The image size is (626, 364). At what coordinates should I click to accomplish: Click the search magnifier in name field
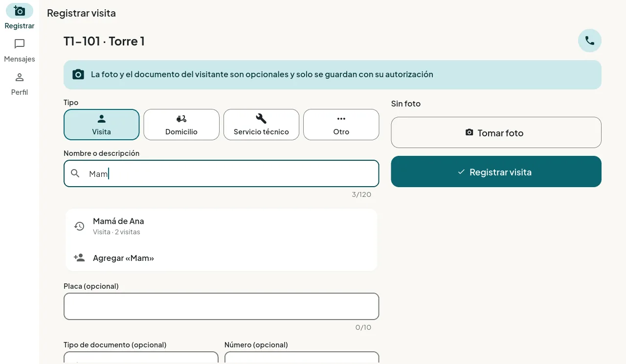point(75,173)
